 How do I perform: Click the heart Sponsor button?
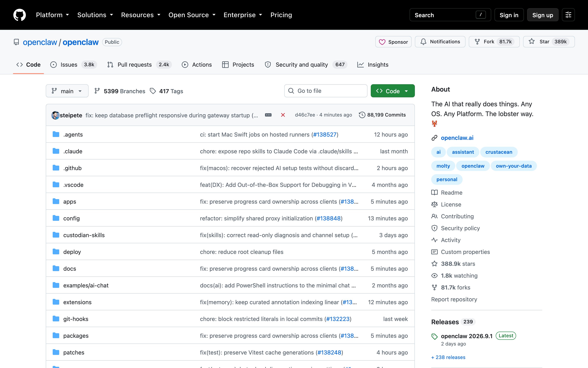tap(393, 42)
